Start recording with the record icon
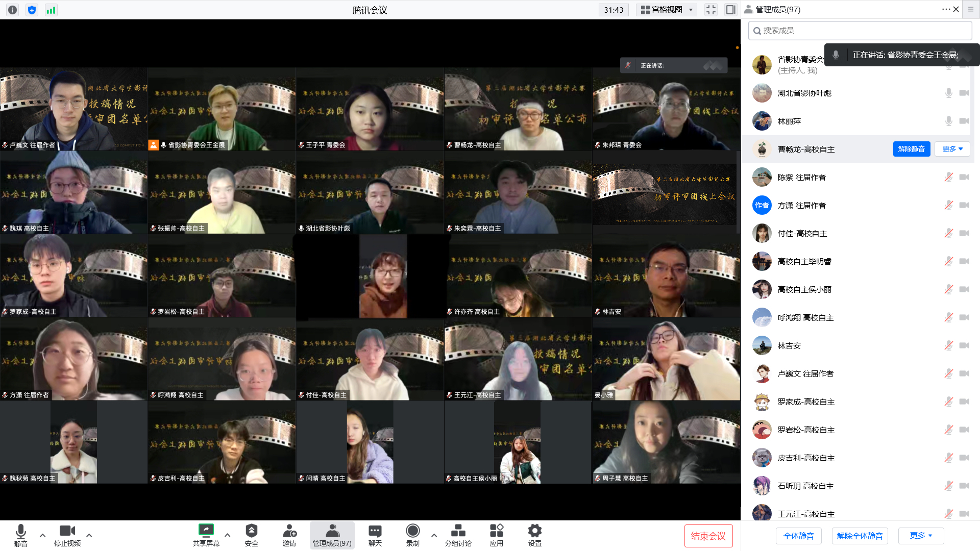Screen dimensions: 980x551 pos(412,531)
